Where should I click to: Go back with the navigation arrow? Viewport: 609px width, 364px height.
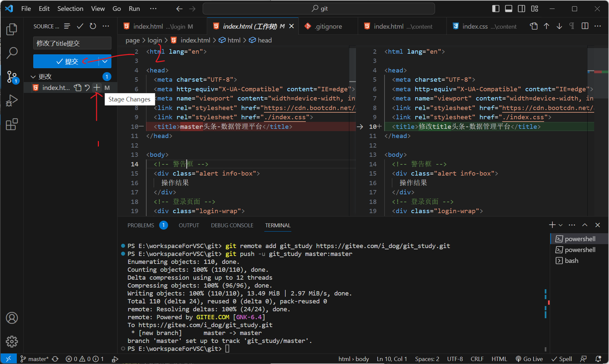coord(179,9)
